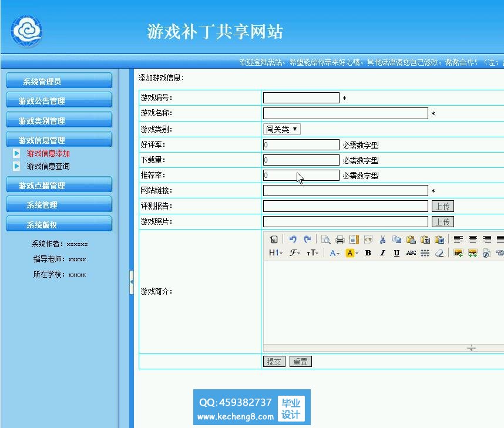Open yellow highlight color picker
The height and width of the screenshot is (428, 504).
pos(352,253)
